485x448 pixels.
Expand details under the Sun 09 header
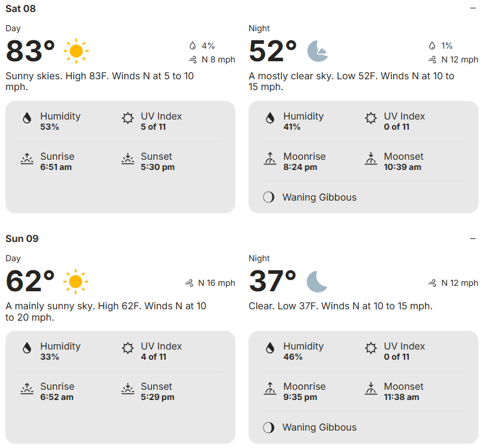click(474, 238)
